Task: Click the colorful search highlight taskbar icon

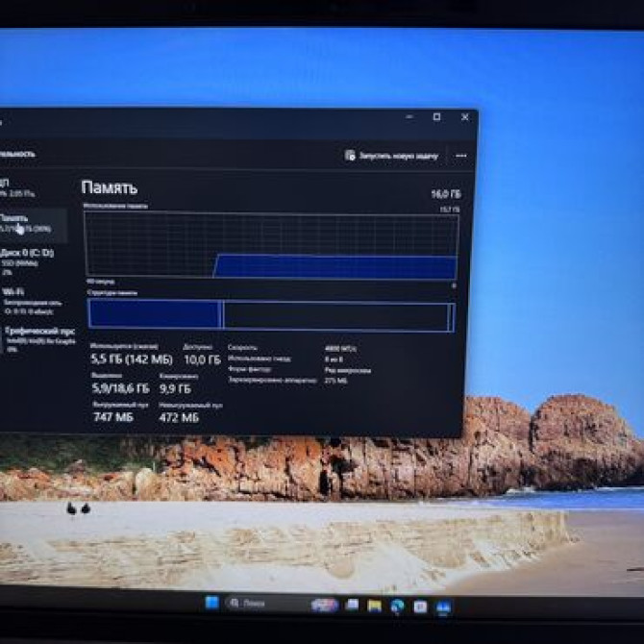Action: click(325, 605)
